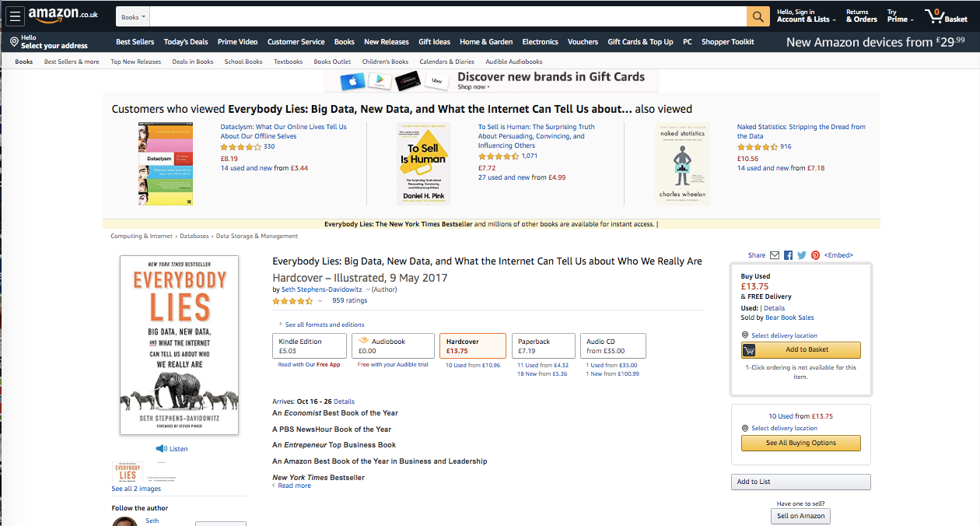Share on Pinterest icon

815,255
